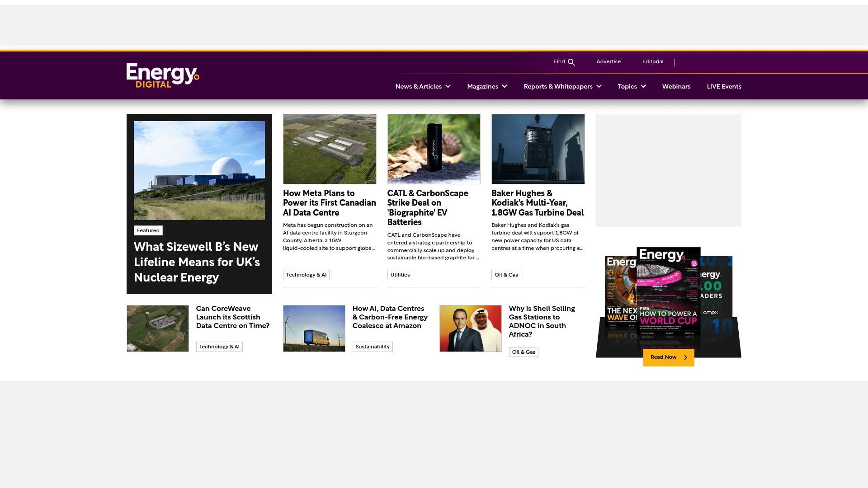Open the How Meta Plans headline
The width and height of the screenshot is (868, 488).
[x=330, y=203]
